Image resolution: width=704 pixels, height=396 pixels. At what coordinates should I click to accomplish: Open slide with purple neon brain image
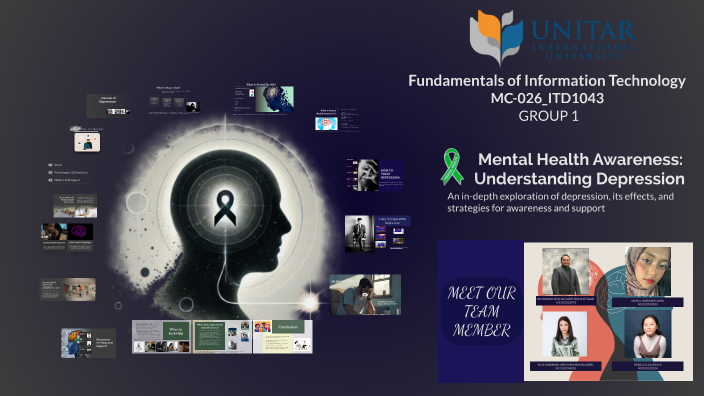[80, 237]
